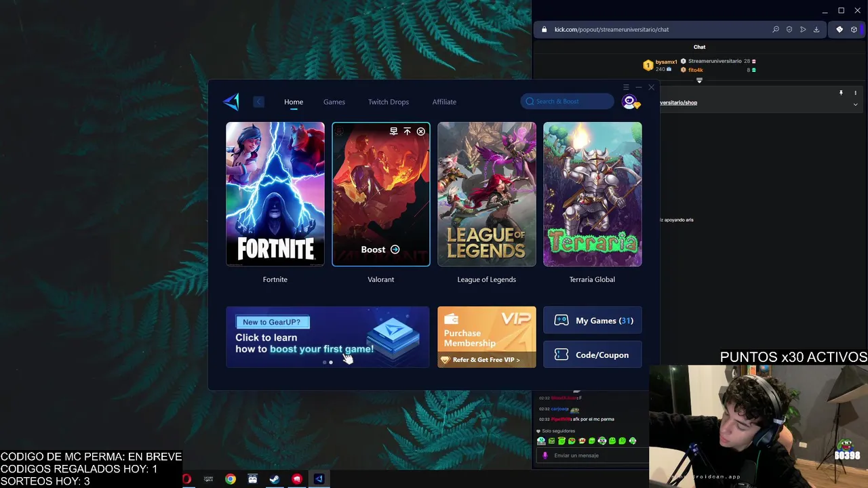868x488 pixels.
Task: Open My Games (31)
Action: (x=592, y=321)
